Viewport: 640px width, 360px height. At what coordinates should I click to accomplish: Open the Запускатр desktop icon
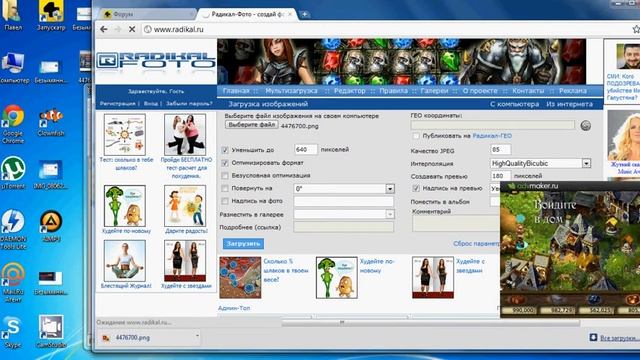tap(51, 16)
